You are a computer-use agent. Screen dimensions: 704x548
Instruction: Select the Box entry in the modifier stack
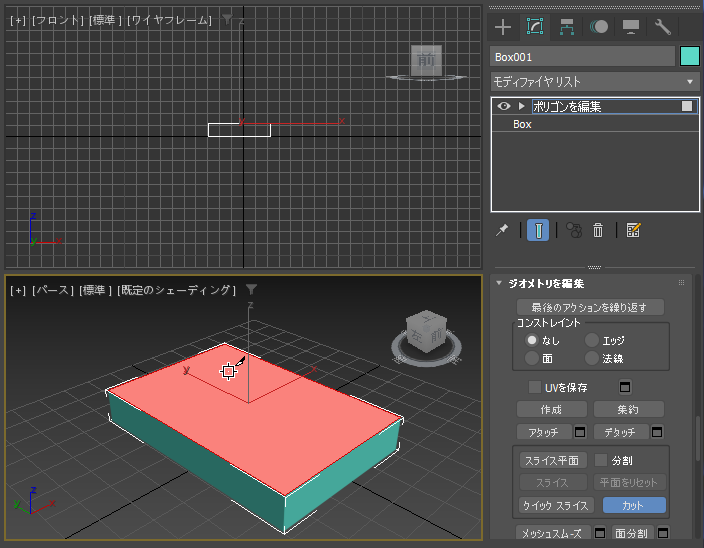click(522, 124)
